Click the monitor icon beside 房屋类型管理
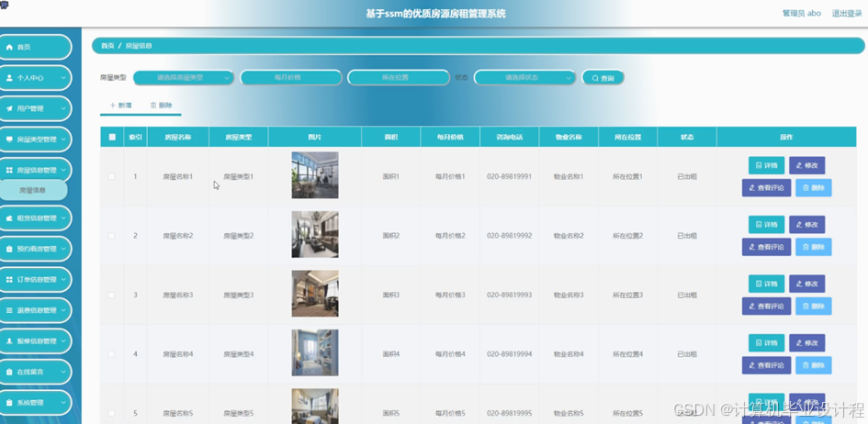Screen dimensions: 868x424 [9, 139]
